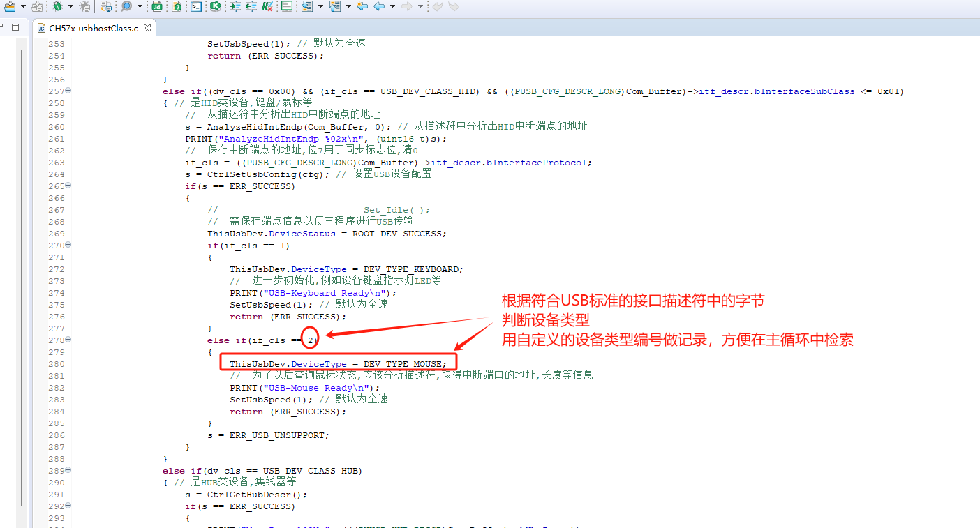Minimize the left side view panel
Screen dimensions: 980x528
click(1, 27)
